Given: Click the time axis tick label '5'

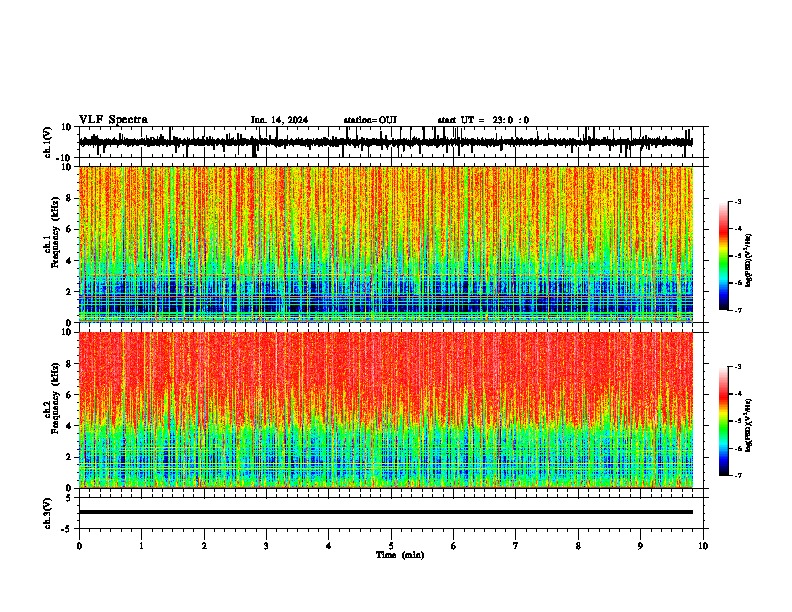Looking at the screenshot, I should click(391, 546).
